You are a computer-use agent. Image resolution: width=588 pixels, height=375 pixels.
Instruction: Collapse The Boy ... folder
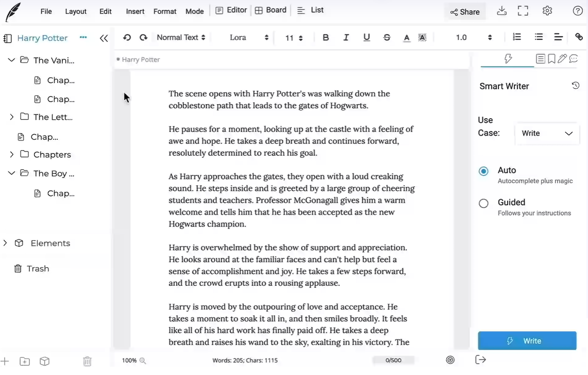click(x=12, y=173)
